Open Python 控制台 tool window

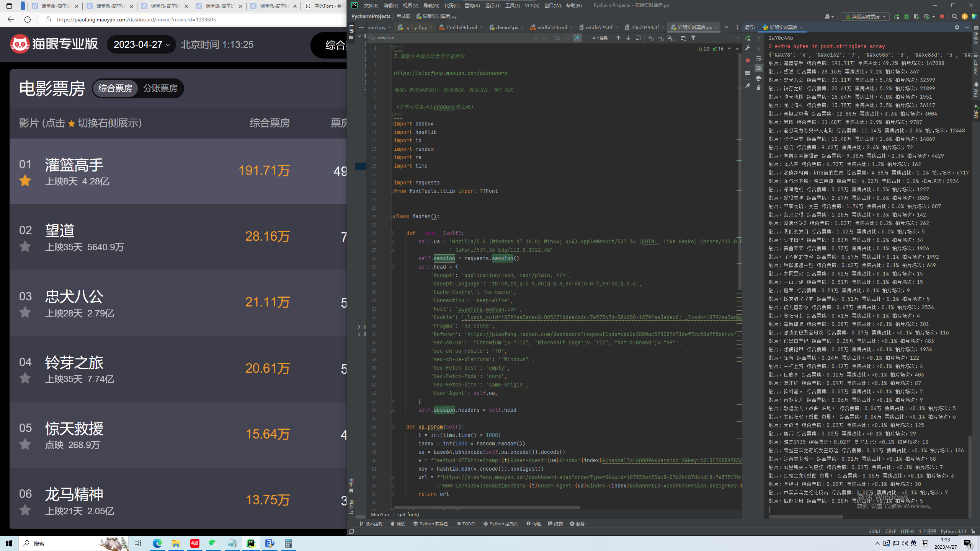(x=500, y=524)
